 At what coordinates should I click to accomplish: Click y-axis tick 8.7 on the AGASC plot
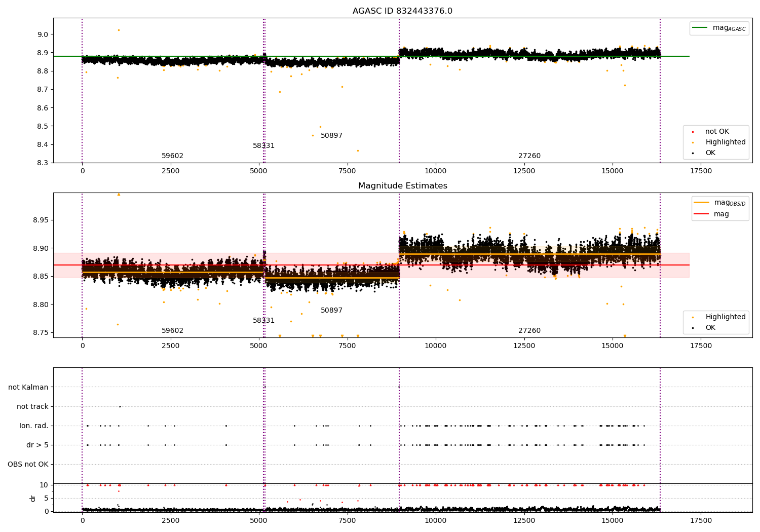(x=43, y=90)
